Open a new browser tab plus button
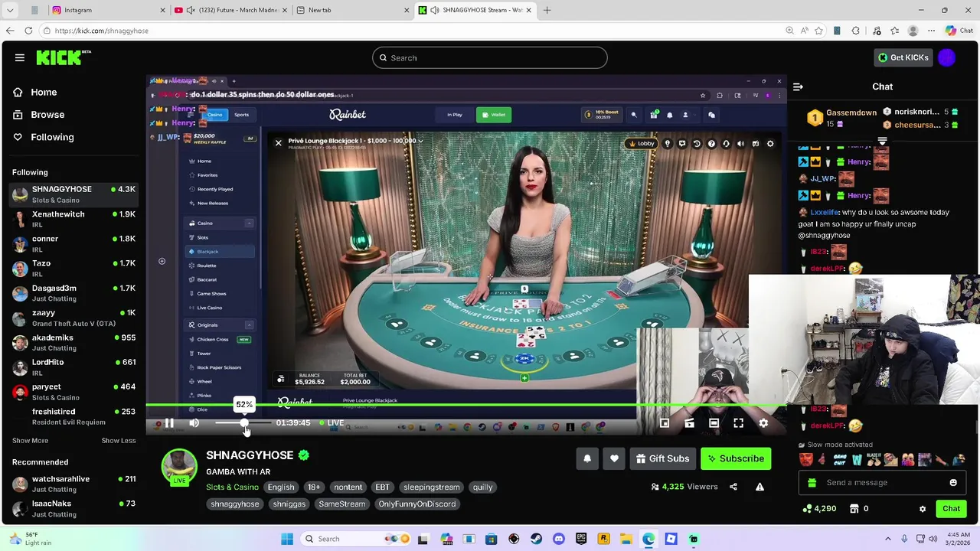Image resolution: width=980 pixels, height=551 pixels. pyautogui.click(x=547, y=10)
